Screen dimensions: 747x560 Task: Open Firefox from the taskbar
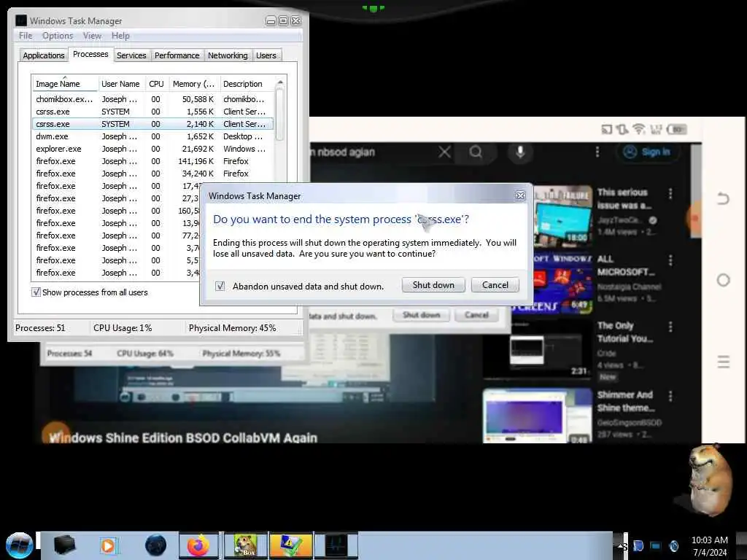198,545
